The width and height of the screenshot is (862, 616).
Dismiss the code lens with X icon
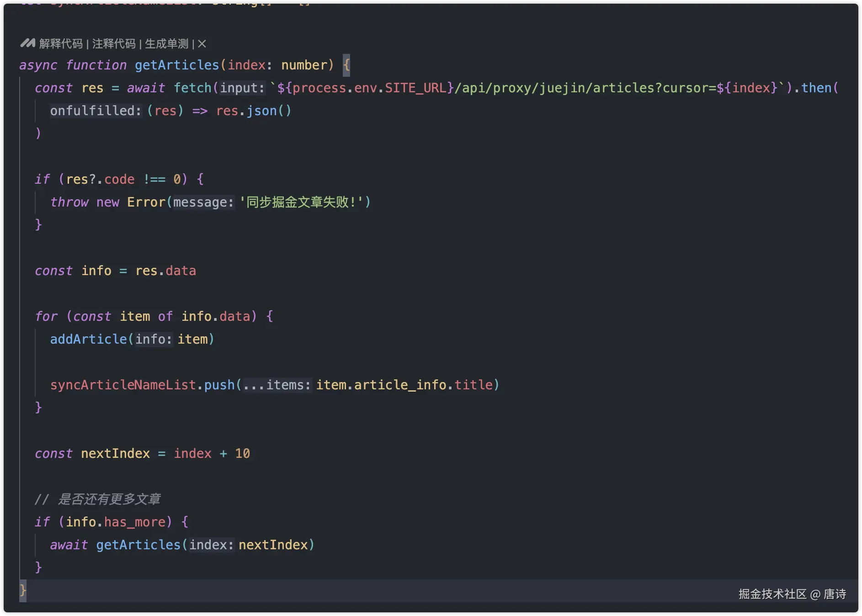click(x=202, y=44)
